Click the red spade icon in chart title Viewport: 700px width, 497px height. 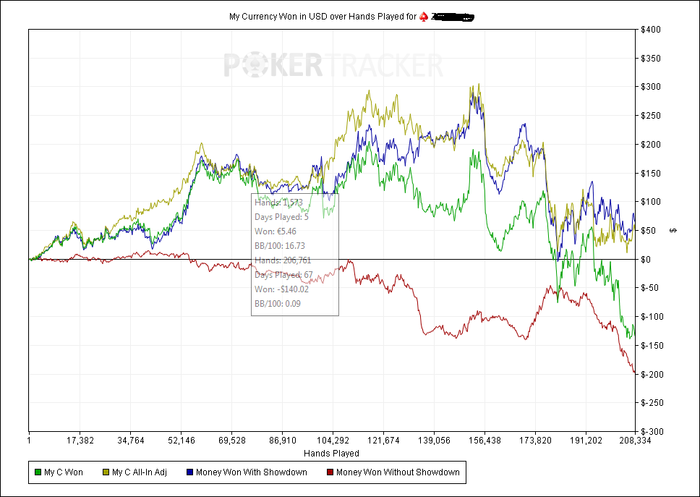click(423, 17)
